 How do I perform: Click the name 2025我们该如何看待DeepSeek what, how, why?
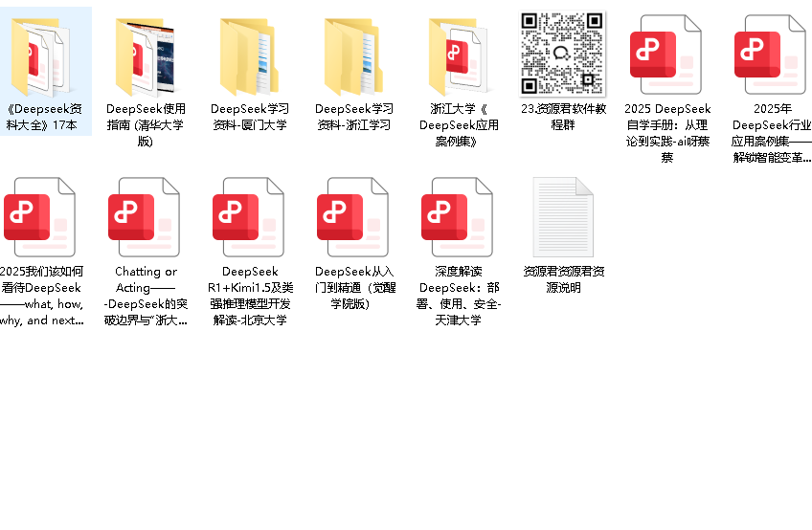[41, 296]
